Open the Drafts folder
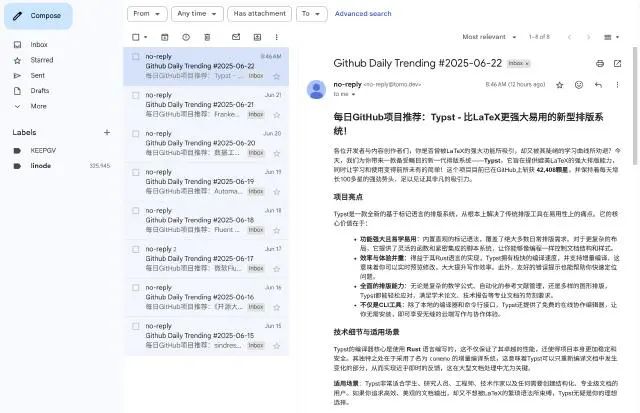 click(x=40, y=91)
